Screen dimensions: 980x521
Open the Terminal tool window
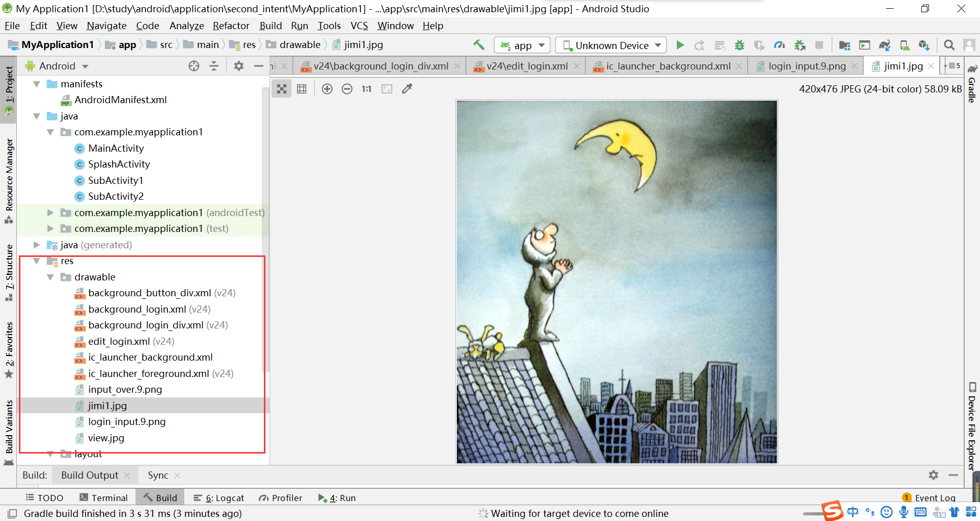click(104, 498)
